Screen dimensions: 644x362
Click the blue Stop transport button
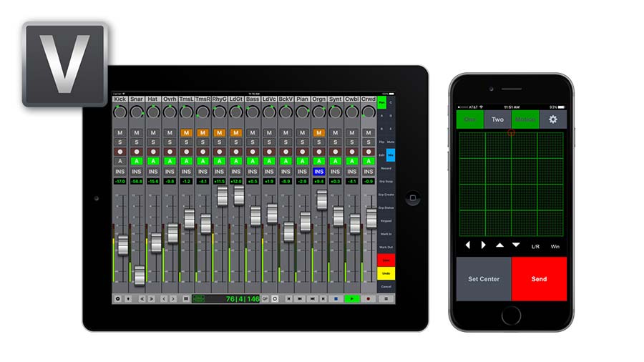tap(336, 299)
